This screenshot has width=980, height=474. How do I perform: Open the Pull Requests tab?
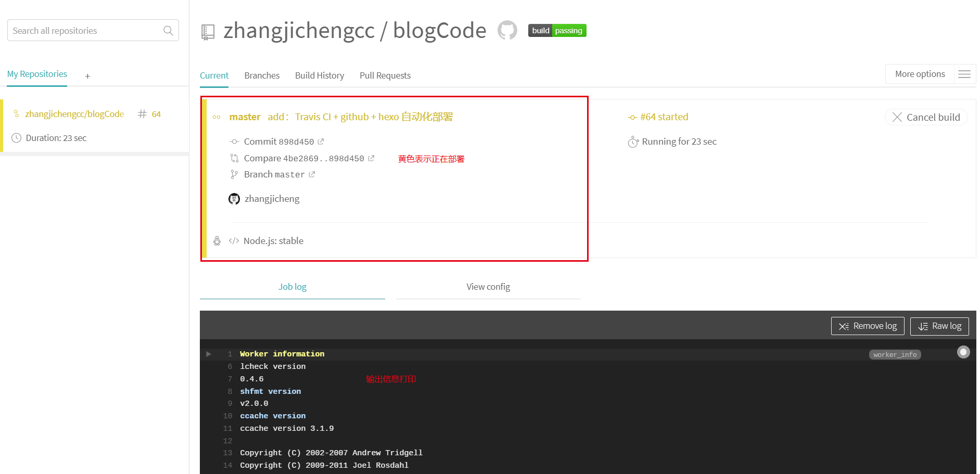(x=385, y=75)
